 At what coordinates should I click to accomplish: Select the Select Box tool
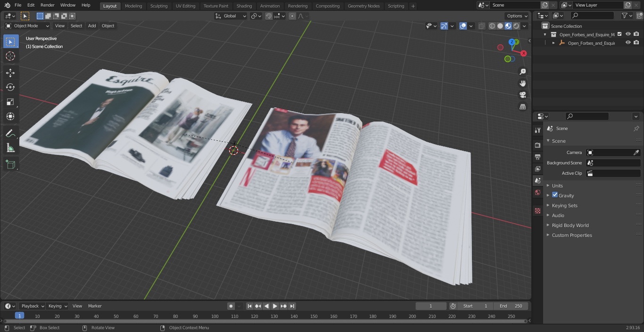[10, 41]
